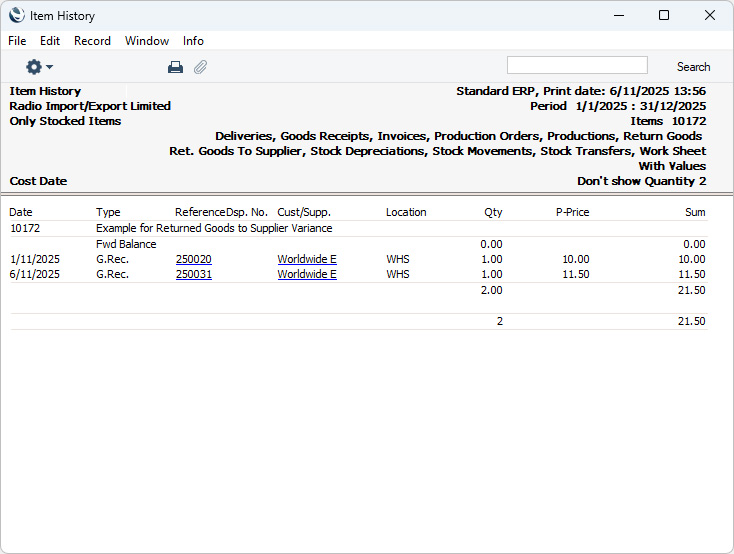Click the Type column header

[108, 212]
